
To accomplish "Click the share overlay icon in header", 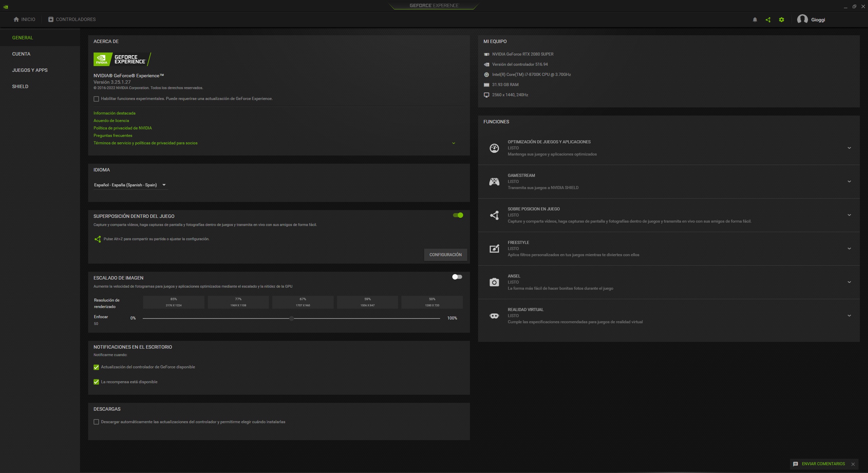I will tap(768, 20).
